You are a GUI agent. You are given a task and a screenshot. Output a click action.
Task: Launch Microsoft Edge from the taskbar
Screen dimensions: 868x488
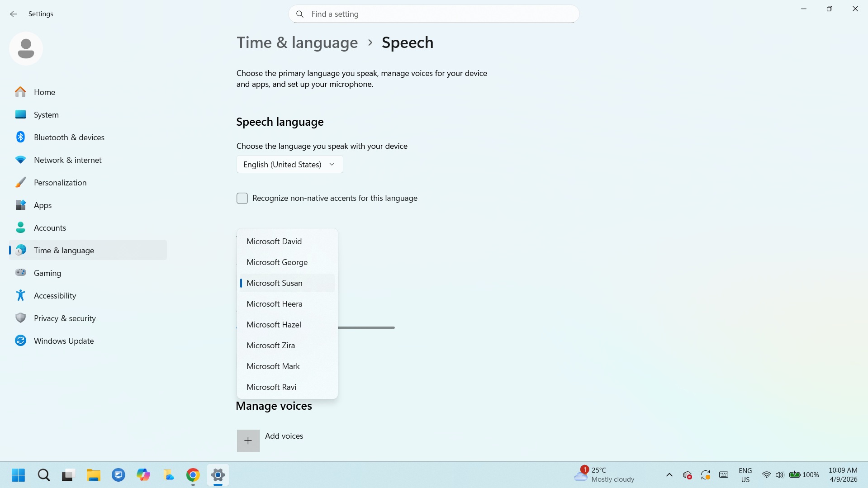[x=118, y=475]
